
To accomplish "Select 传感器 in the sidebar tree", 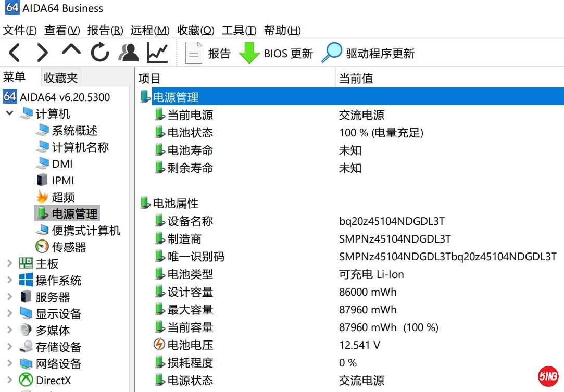I will (x=69, y=247).
